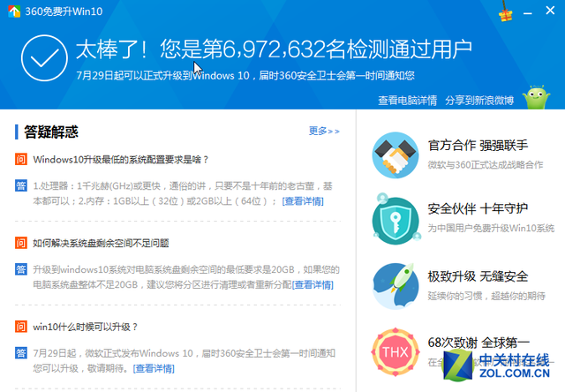The height and width of the screenshot is (392, 565).
Task: Open 查看详情 link for upgrade date answer
Action: [x=154, y=368]
